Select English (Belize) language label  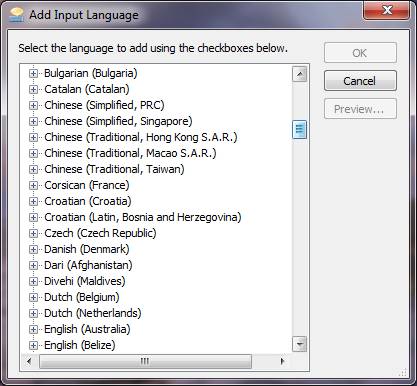click(80, 345)
